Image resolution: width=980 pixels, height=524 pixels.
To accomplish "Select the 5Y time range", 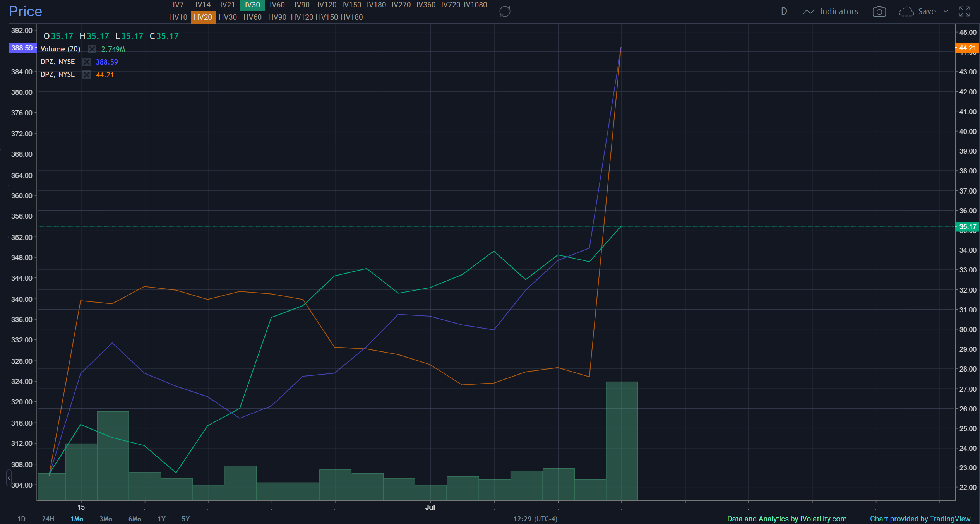I will click(x=186, y=519).
